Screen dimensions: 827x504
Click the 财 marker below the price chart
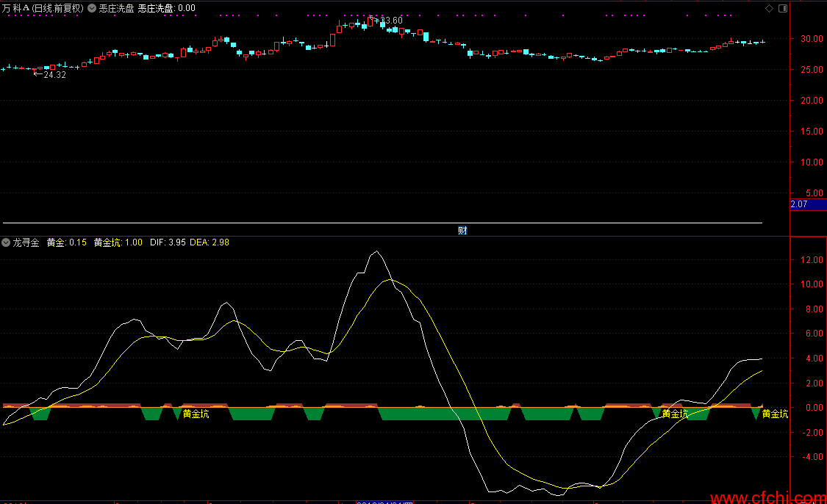coord(462,230)
